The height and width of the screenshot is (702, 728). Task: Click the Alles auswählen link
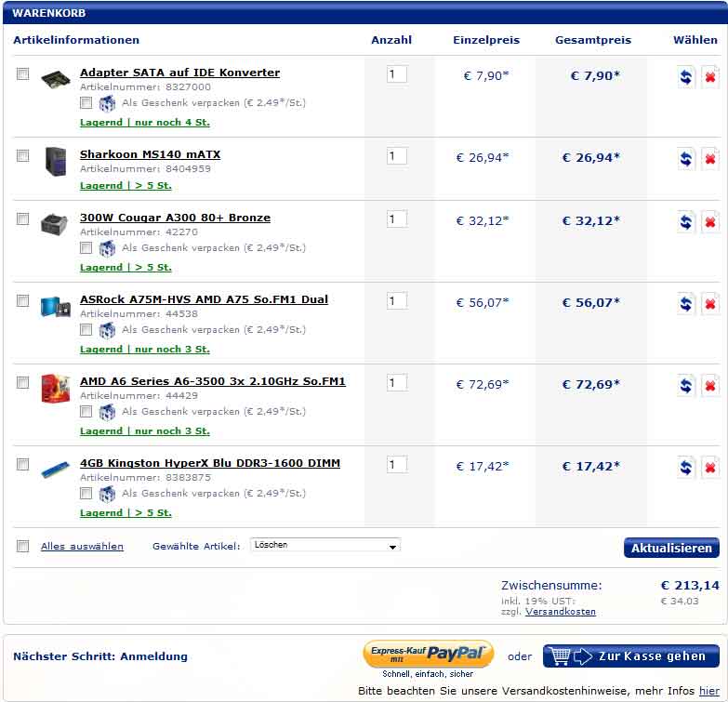[x=82, y=547]
